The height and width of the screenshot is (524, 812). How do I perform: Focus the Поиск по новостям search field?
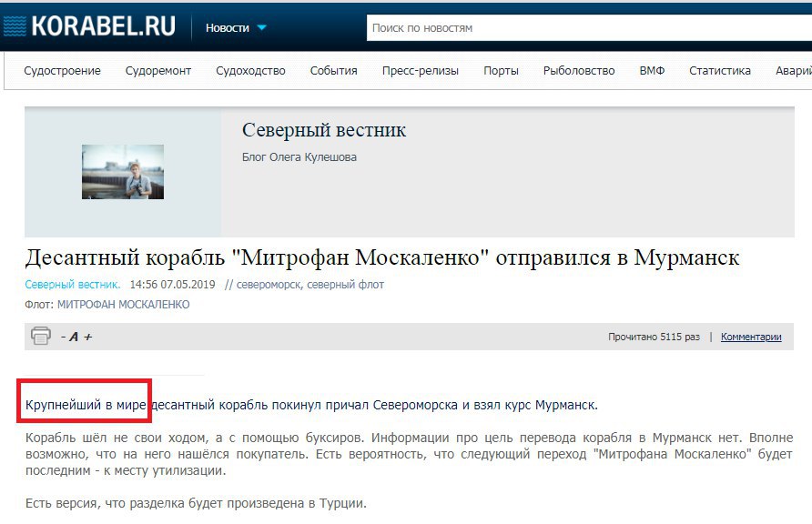(589, 28)
